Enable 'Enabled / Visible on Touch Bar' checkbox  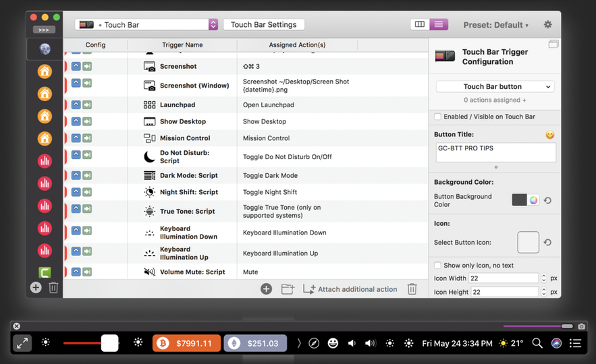(437, 117)
